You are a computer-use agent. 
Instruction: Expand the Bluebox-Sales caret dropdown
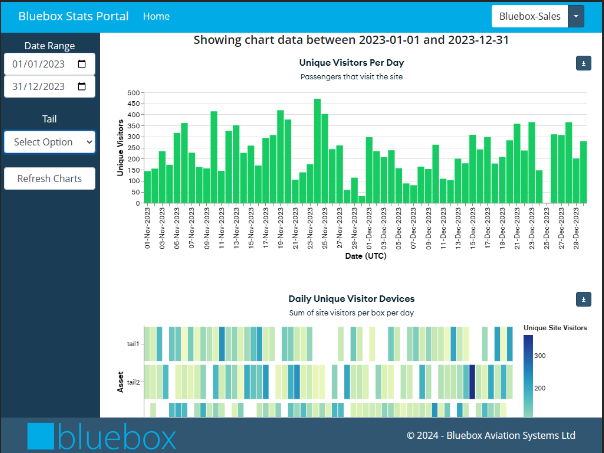point(575,16)
